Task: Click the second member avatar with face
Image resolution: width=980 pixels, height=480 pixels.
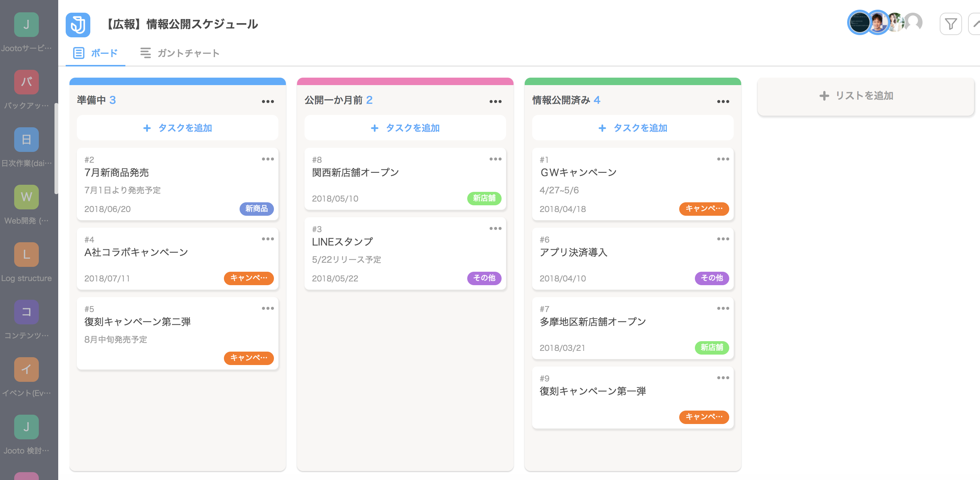Action: tap(877, 22)
